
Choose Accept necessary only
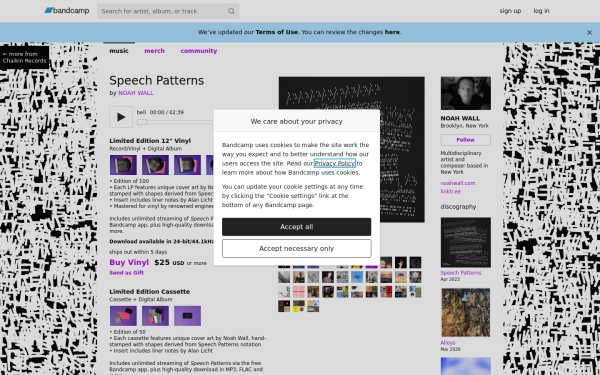297,249
